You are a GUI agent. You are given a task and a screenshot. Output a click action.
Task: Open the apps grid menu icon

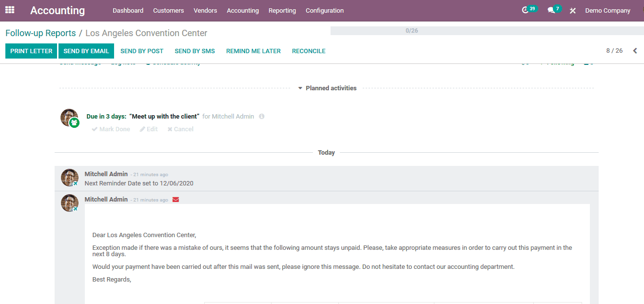[x=10, y=10]
